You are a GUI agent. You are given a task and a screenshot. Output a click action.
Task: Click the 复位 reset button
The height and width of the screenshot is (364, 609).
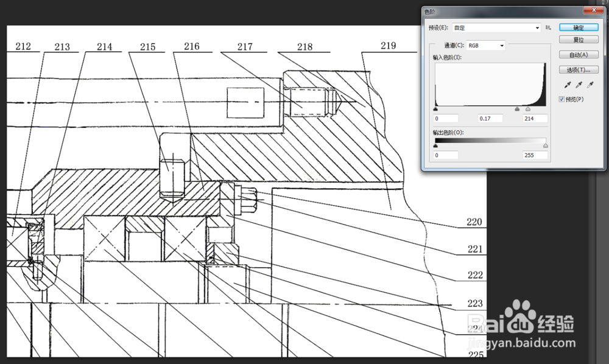pos(579,40)
